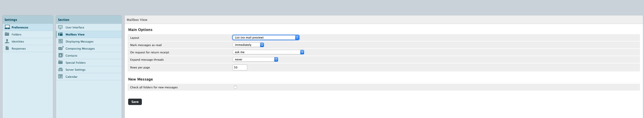This screenshot has width=644, height=118.
Task: Open the Layout dropdown
Action: (266, 37)
